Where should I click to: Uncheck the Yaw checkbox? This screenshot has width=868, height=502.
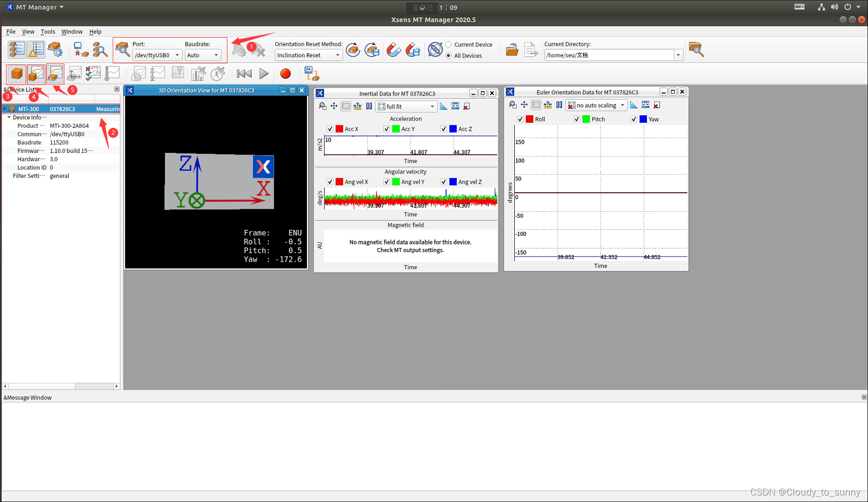click(634, 119)
